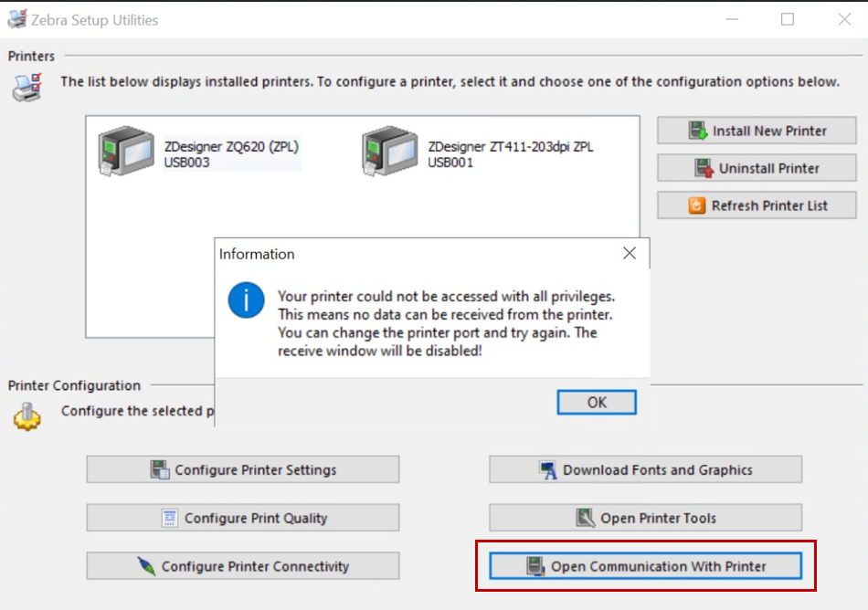Refresh the printer list
The height and width of the screenshot is (610, 868).
[x=757, y=205]
